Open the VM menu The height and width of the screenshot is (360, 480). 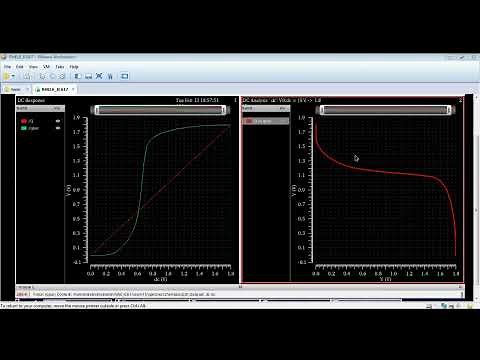pyautogui.click(x=46, y=67)
